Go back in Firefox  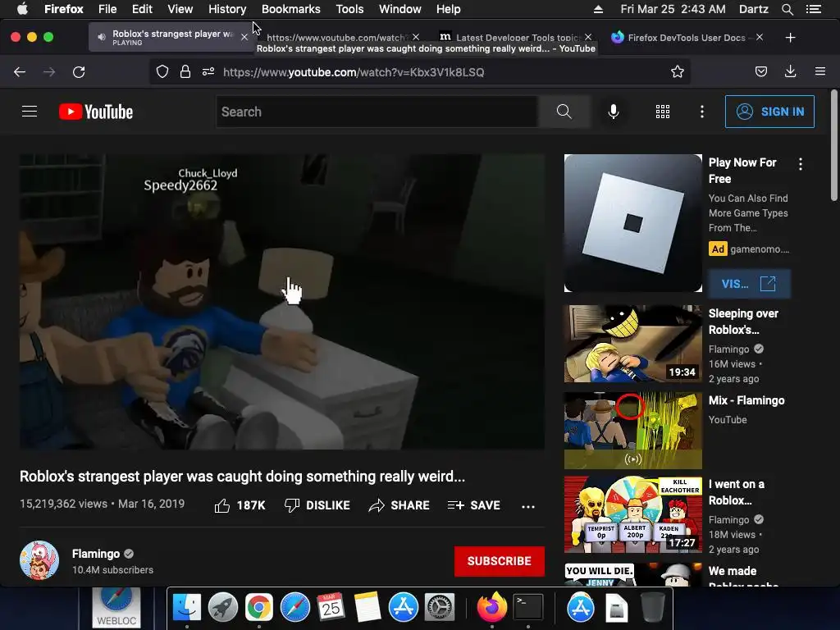[x=20, y=72]
